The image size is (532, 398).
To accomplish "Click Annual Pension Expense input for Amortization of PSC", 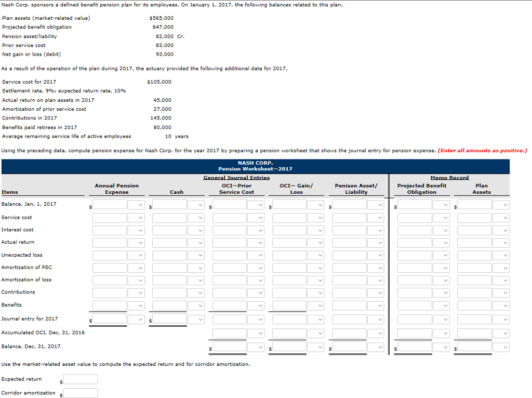I will (110, 268).
